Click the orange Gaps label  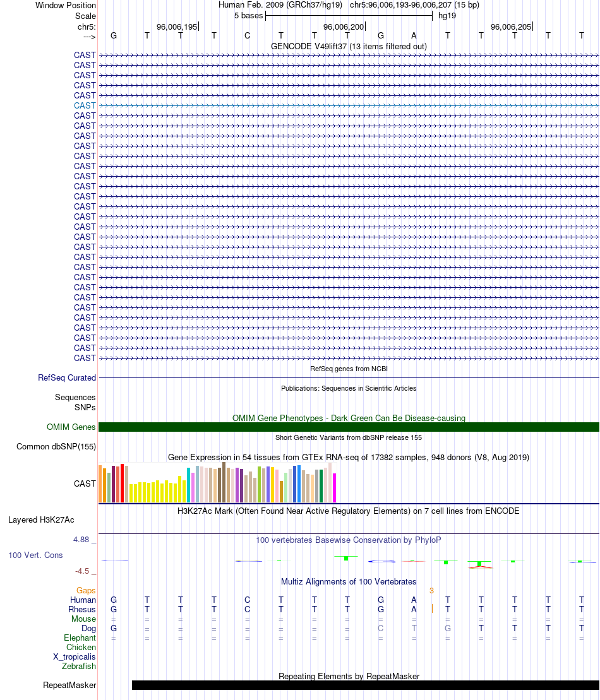point(86,591)
